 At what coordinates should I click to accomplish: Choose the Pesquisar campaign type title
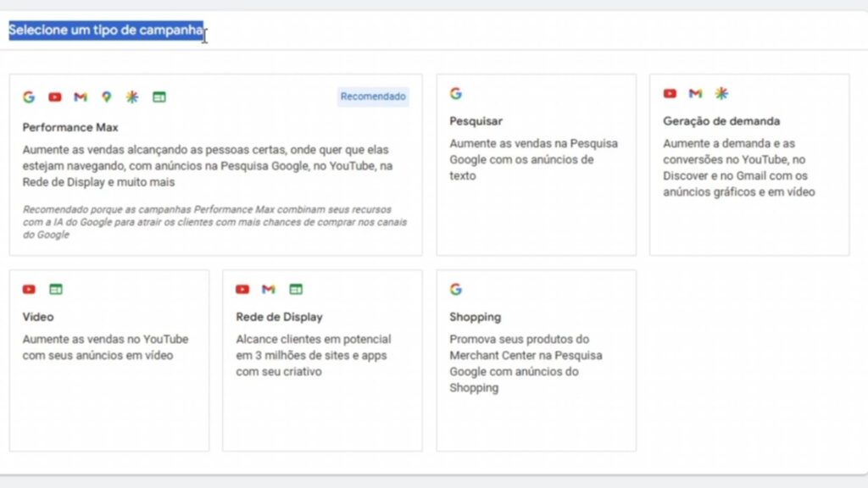coord(476,121)
